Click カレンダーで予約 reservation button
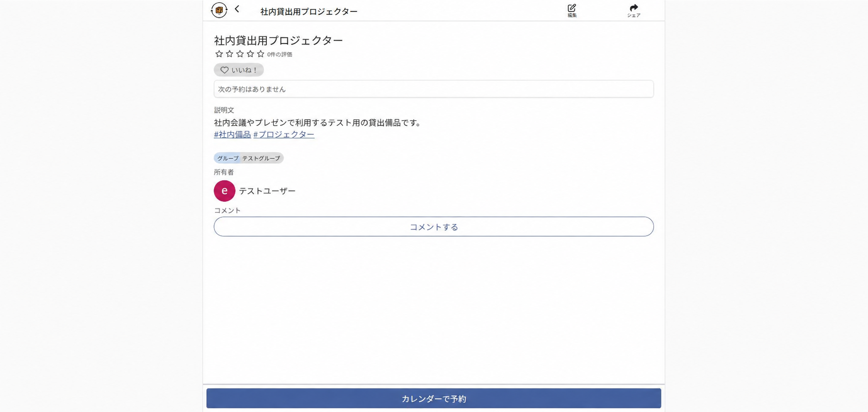Screen dimensions: 868x412 point(434,398)
